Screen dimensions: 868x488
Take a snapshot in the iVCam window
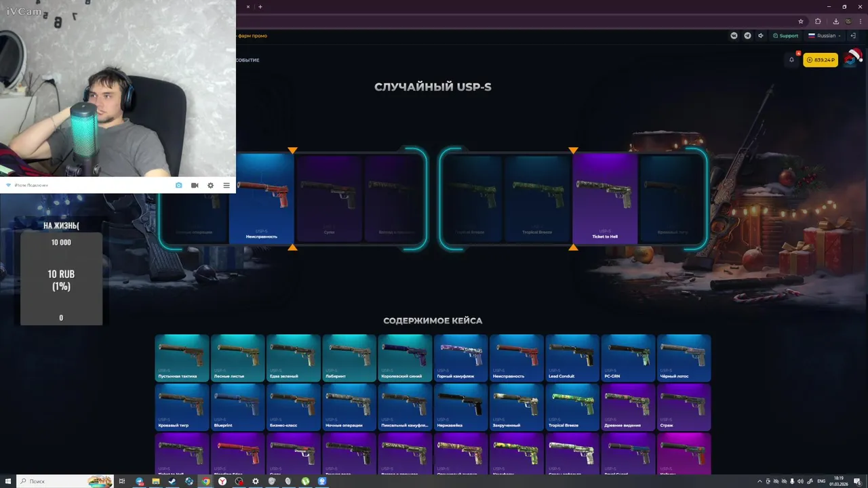[x=179, y=185]
